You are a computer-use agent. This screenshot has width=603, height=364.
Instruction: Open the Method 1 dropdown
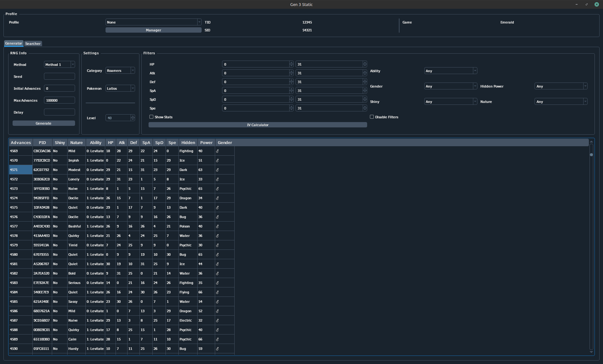[59, 65]
